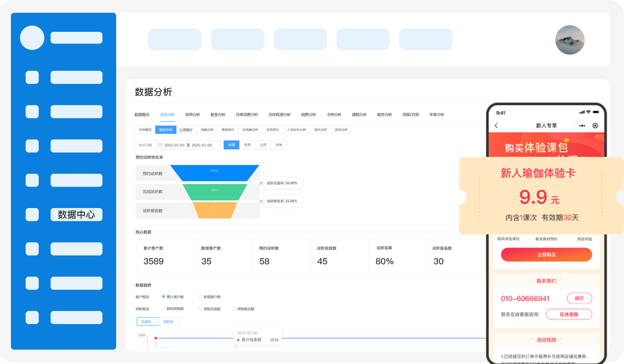
Task: Click the calendar icon in date range field
Action: 161,145
